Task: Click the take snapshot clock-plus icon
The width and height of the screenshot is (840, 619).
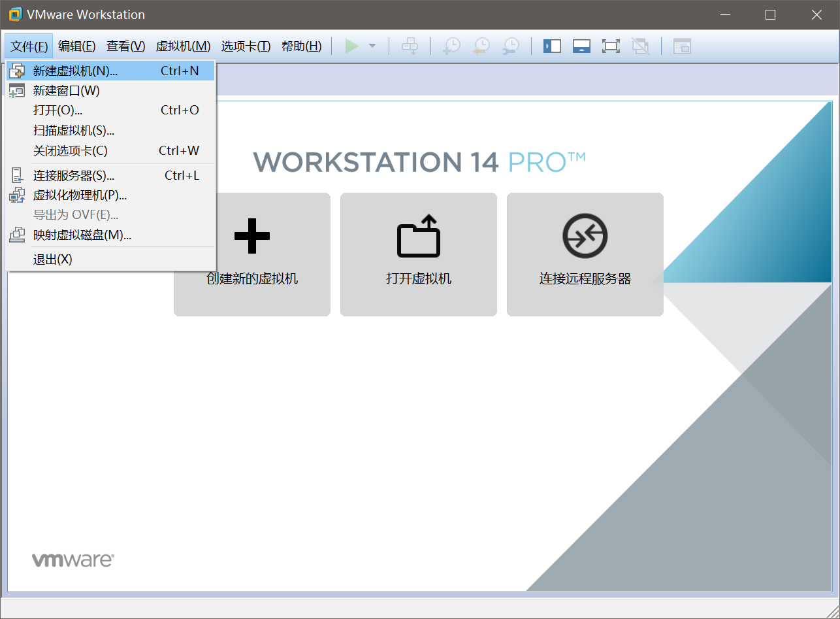Action: [x=451, y=46]
